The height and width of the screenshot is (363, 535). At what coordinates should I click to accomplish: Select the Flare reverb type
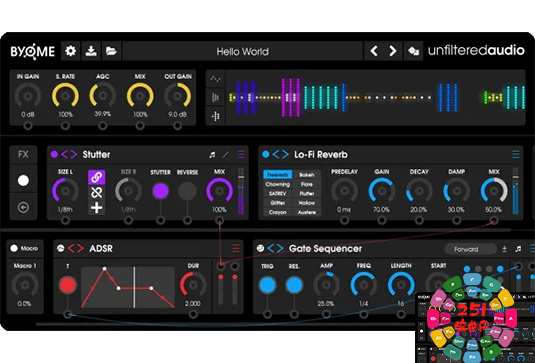[x=306, y=184]
